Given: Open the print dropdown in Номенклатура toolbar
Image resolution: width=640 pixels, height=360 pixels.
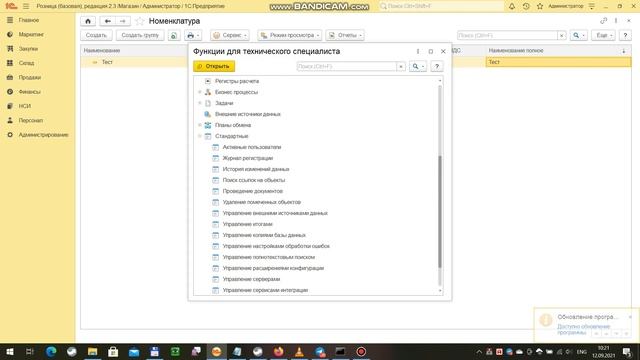Looking at the screenshot, I should [x=193, y=36].
